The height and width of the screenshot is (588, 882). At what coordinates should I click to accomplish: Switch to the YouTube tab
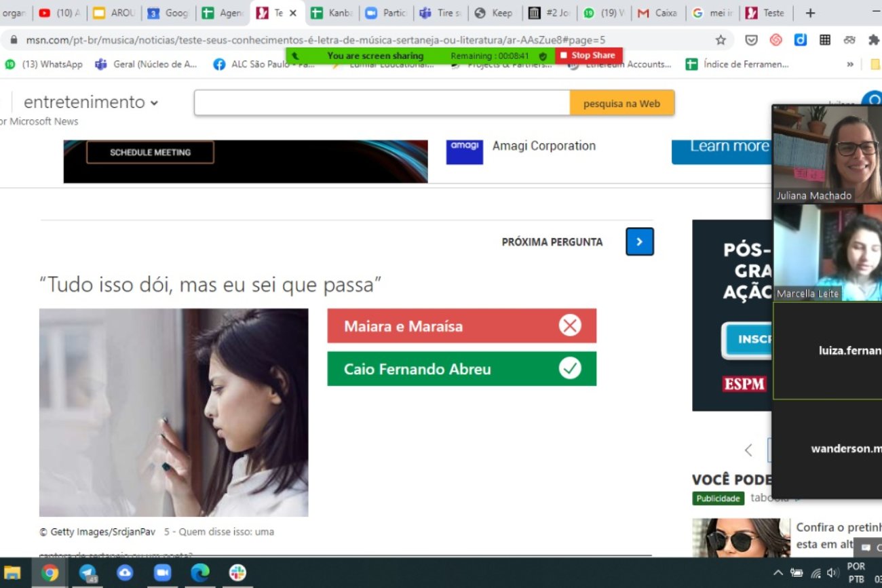pos(60,13)
